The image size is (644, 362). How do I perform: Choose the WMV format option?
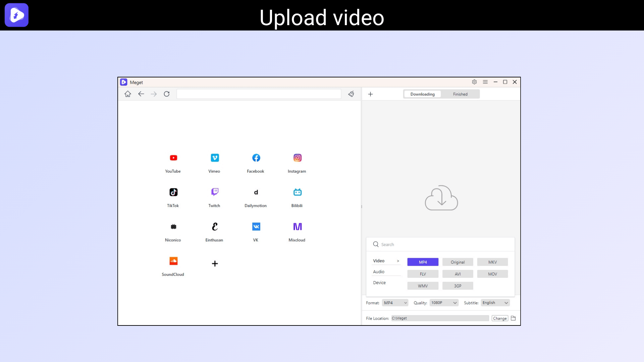(423, 286)
